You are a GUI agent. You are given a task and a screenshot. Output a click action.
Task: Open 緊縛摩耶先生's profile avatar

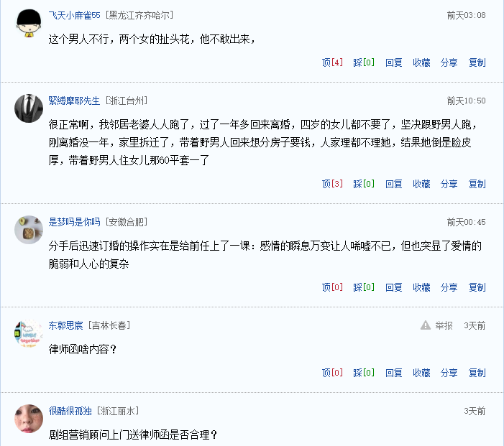(29, 108)
